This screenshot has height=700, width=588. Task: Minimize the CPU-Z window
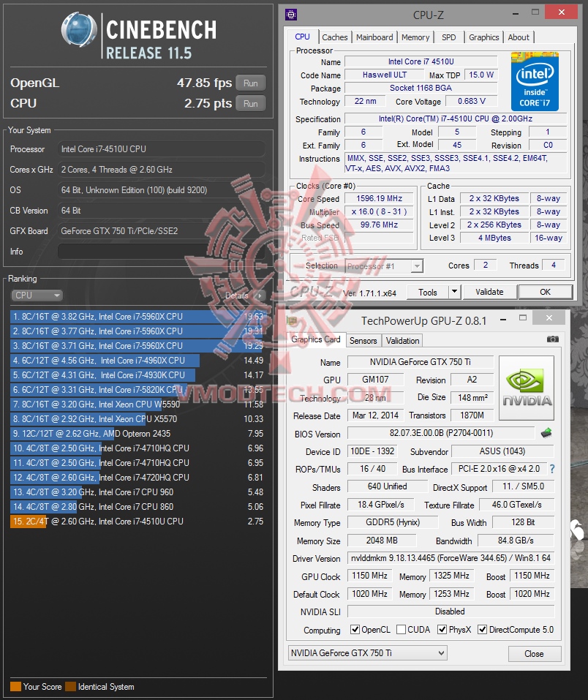click(516, 14)
